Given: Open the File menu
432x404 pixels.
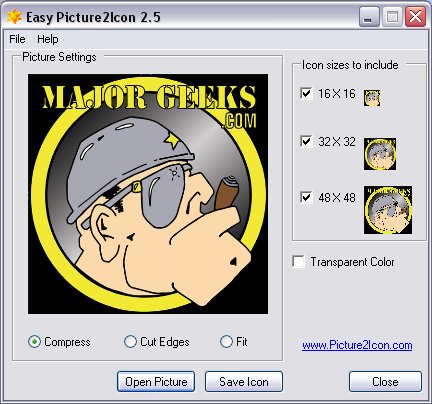Looking at the screenshot, I should click(x=17, y=39).
